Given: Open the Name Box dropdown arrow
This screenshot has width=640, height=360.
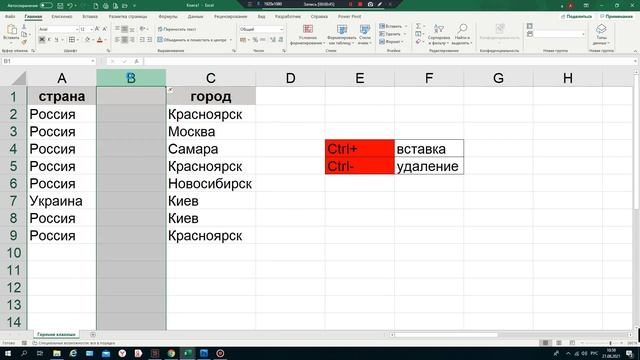Looking at the screenshot, I should click(x=93, y=61).
